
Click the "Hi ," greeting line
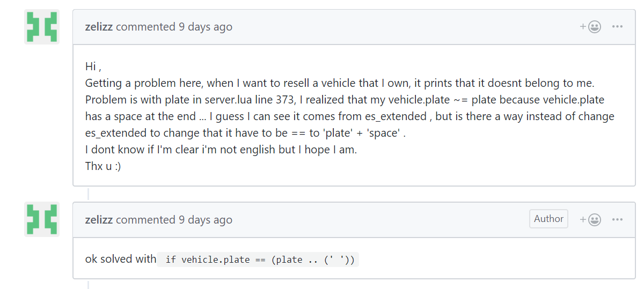pyautogui.click(x=93, y=67)
